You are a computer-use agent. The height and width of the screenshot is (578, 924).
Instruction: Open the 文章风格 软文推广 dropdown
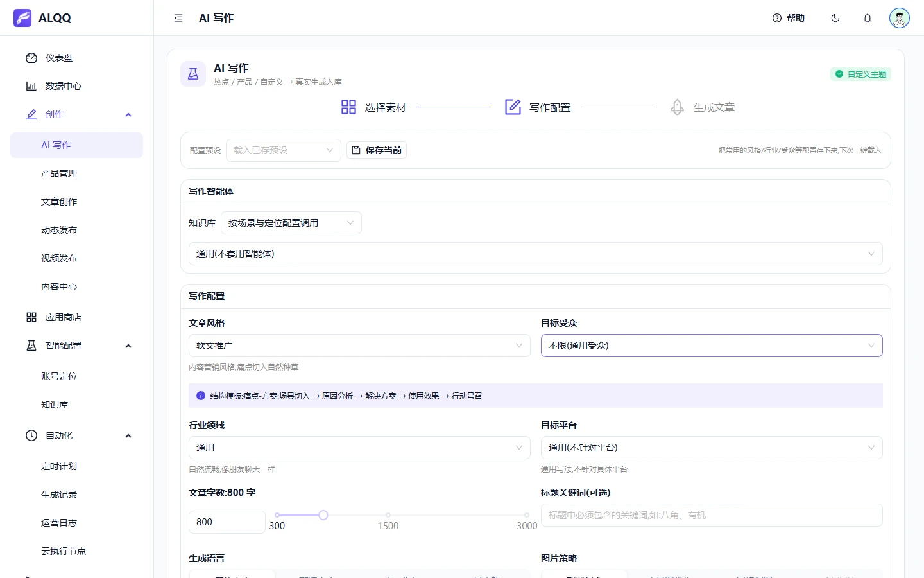(359, 346)
